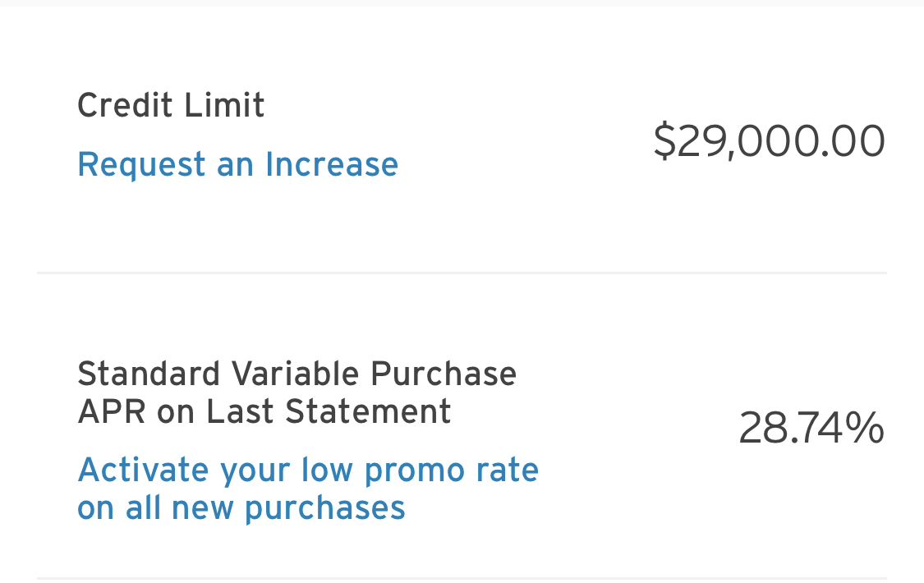Select the dollar sign in credit limit

tap(664, 141)
